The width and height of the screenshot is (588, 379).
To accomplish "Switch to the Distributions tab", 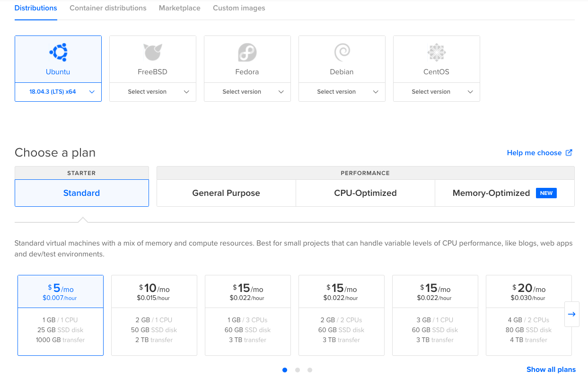I will pyautogui.click(x=36, y=8).
